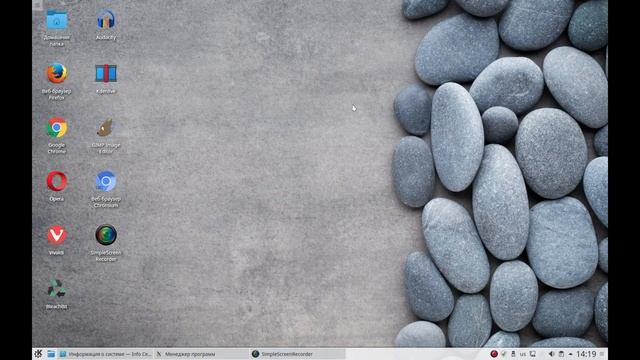Open the Opera browser icon

click(57, 181)
